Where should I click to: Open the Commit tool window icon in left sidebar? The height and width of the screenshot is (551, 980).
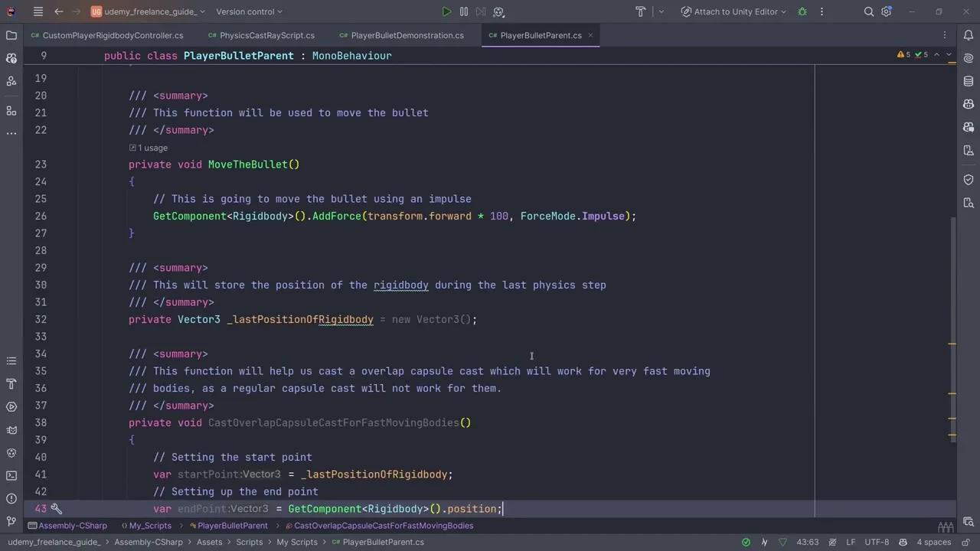click(11, 57)
